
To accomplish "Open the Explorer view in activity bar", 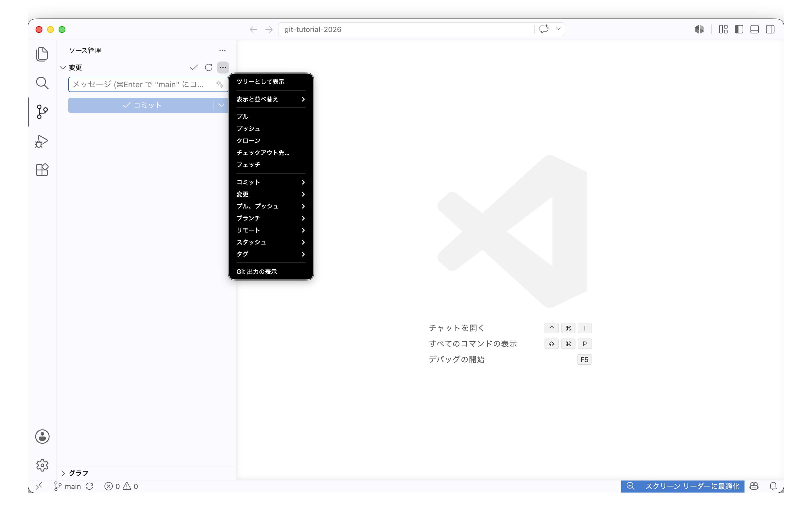I will coord(42,54).
